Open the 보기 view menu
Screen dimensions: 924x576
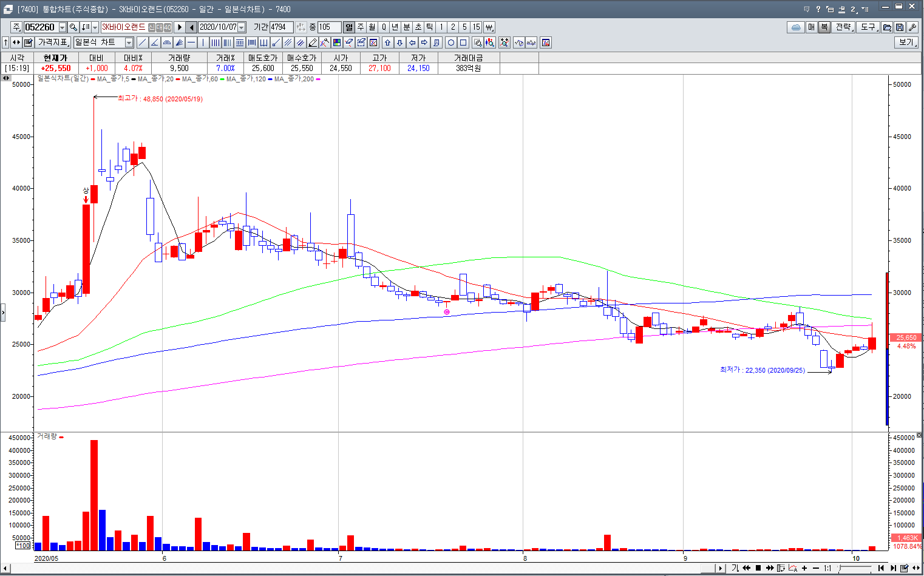[906, 42]
